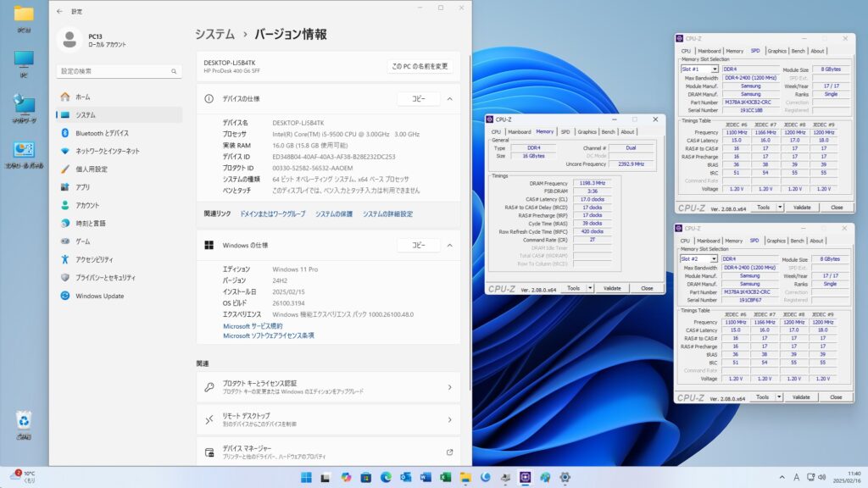Open Microsoft Edge from the taskbar
868x488 pixels.
tap(386, 478)
